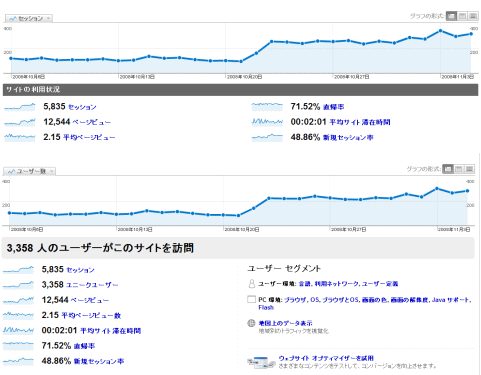Switch the top graph to the middle graph-format icon
This screenshot has width=481, height=375.
click(462, 16)
